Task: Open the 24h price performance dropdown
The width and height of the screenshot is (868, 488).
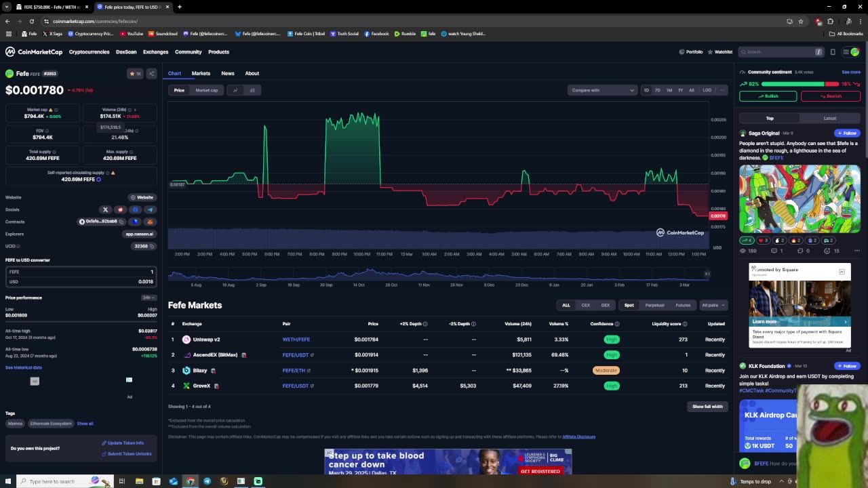Action: tap(149, 298)
